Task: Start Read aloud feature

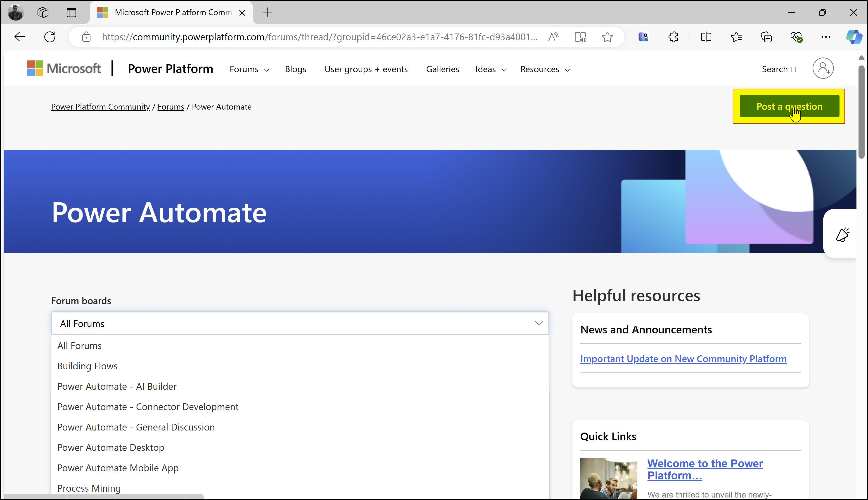Action: click(553, 37)
